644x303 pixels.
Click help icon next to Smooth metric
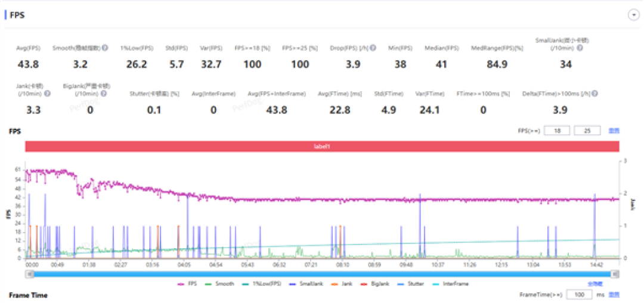click(x=105, y=48)
